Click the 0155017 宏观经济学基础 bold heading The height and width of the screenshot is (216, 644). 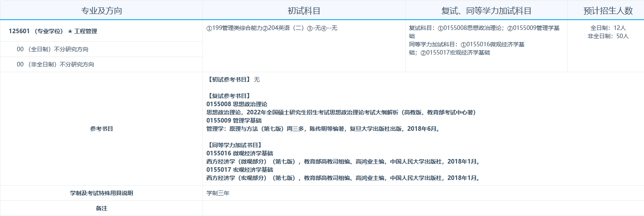tap(239, 170)
